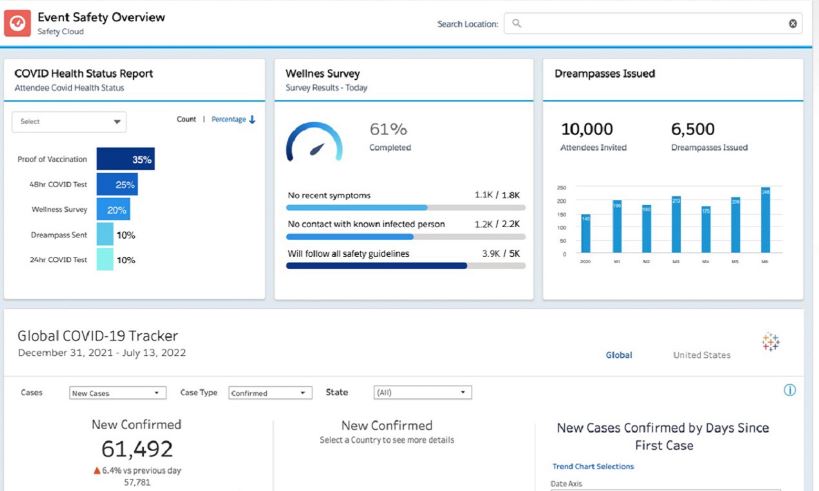The width and height of the screenshot is (819, 491).
Task: Click the survey completion gauge icon
Action: tap(314, 142)
